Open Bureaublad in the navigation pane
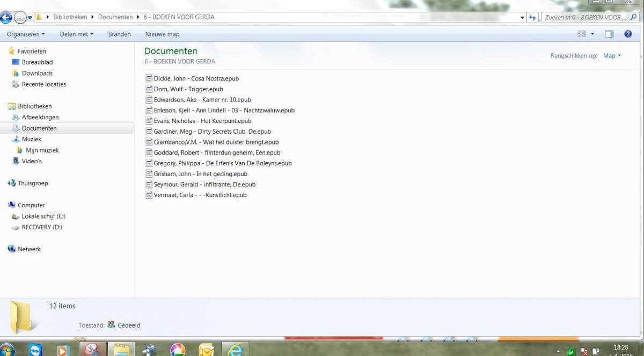 [x=37, y=62]
